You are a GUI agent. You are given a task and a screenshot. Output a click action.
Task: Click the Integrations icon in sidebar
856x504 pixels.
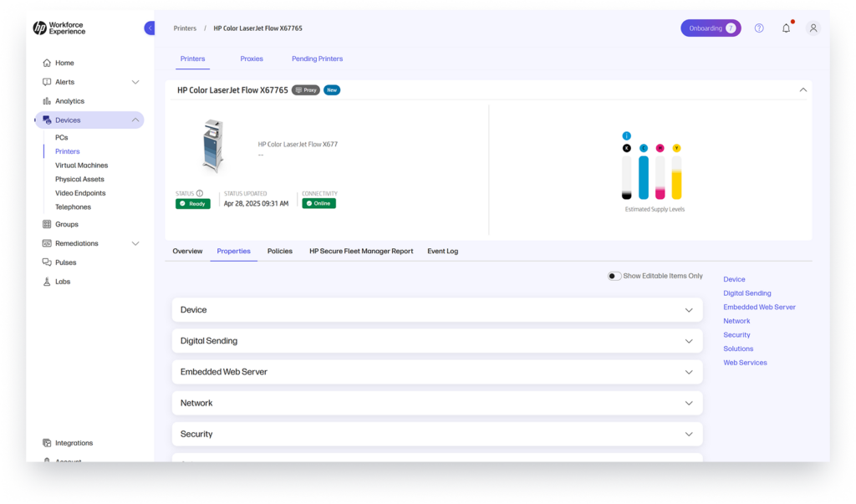pos(47,443)
